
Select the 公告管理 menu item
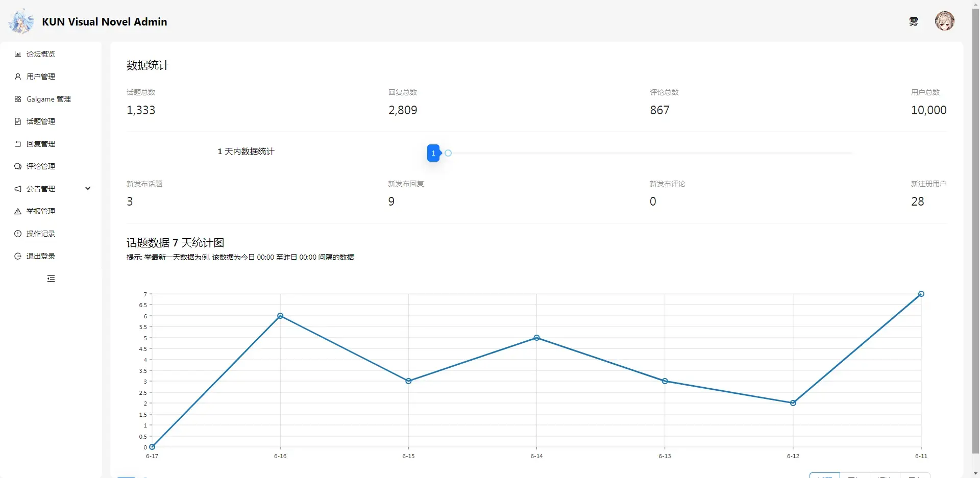pyautogui.click(x=51, y=189)
